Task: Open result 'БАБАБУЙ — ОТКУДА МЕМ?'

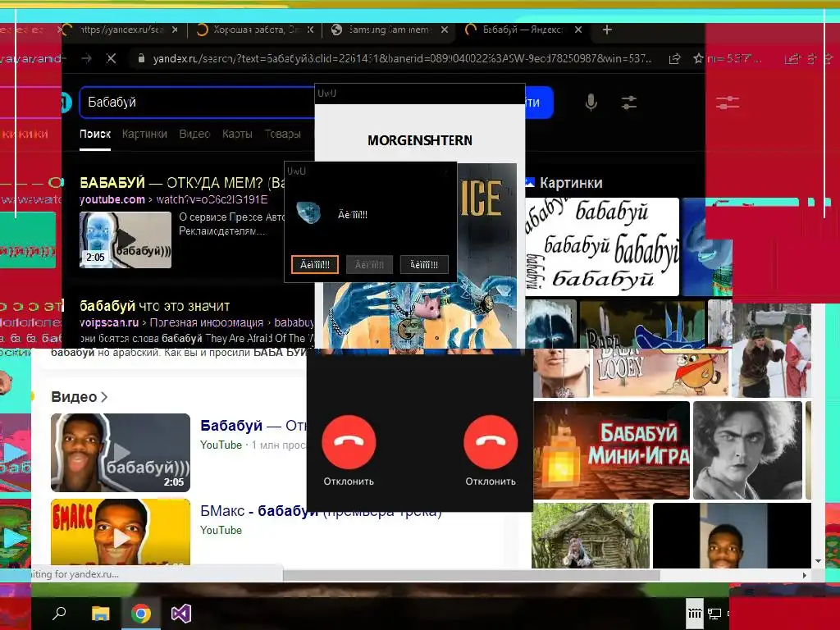Action: [x=182, y=183]
